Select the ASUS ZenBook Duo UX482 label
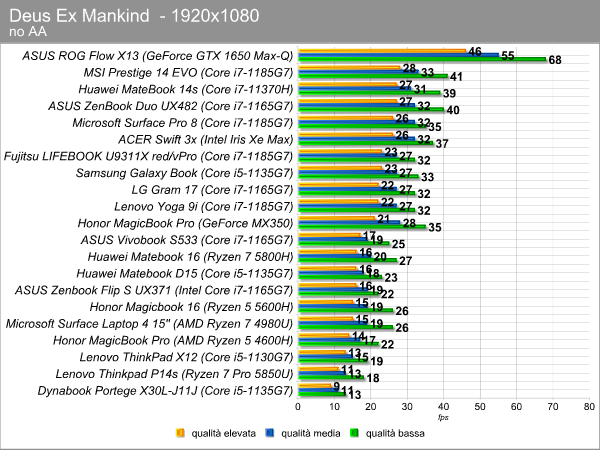This screenshot has width=600, height=450. pos(171,106)
